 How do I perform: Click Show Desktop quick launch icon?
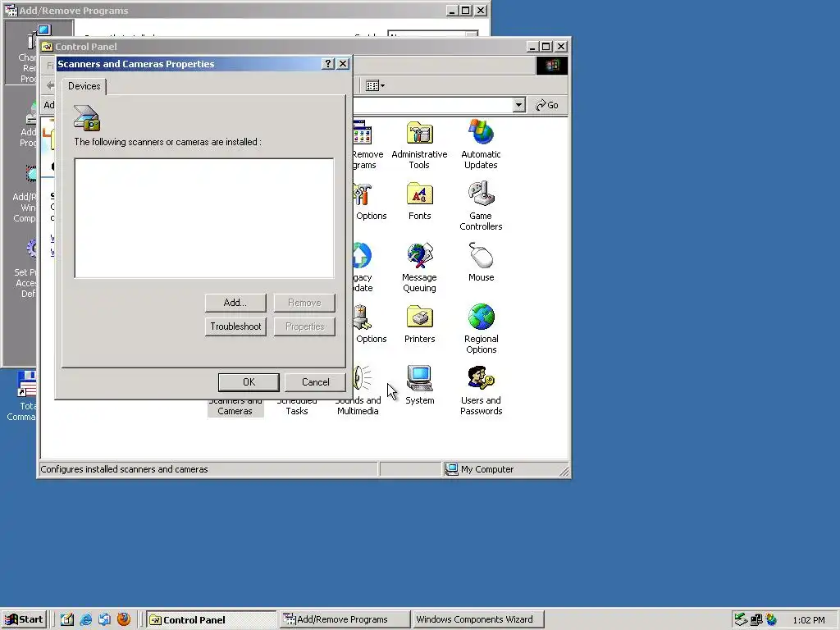coord(67,620)
